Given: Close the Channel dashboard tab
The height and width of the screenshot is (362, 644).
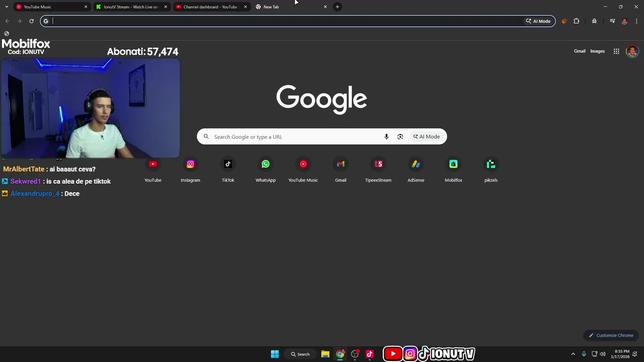Looking at the screenshot, I should click(x=246, y=7).
